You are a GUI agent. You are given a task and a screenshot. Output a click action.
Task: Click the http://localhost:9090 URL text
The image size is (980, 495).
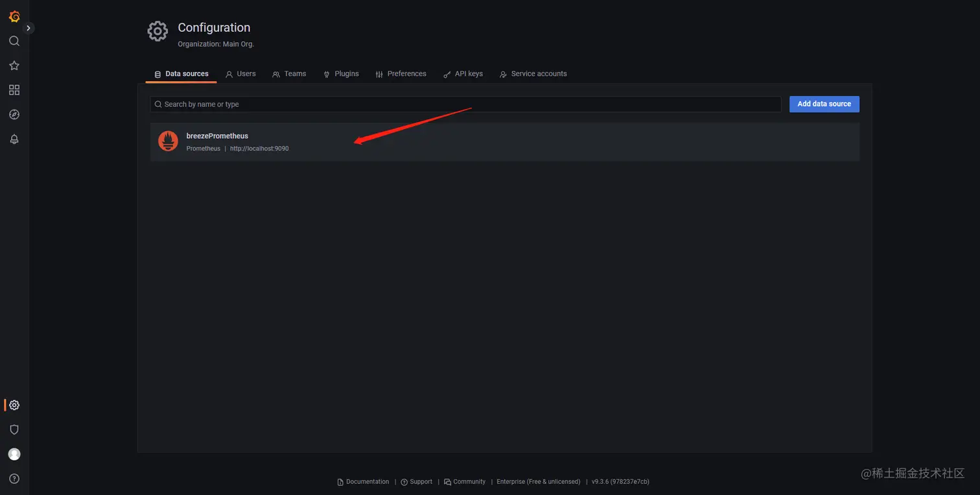click(x=259, y=149)
